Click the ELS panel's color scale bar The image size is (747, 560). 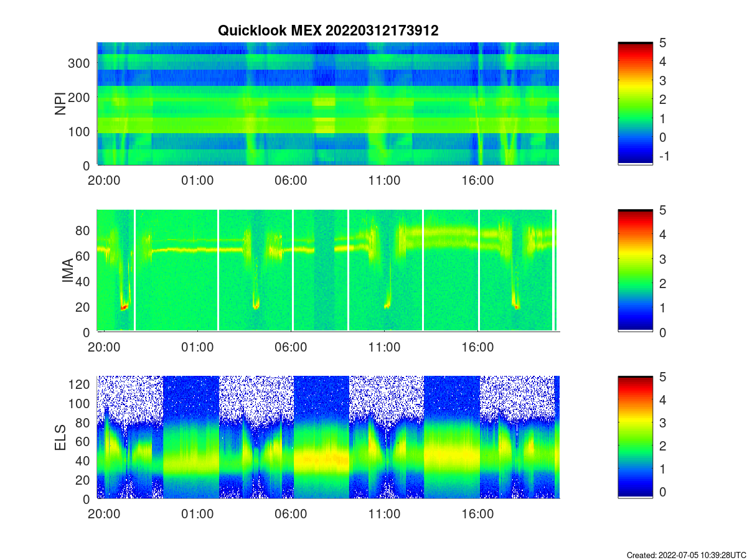tap(635, 437)
